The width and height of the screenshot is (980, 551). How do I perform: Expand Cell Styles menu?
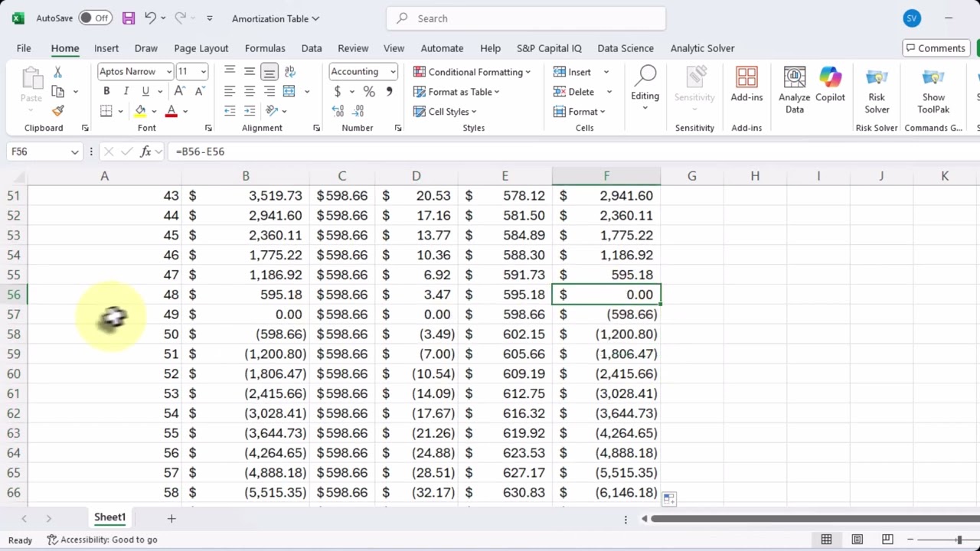(445, 112)
